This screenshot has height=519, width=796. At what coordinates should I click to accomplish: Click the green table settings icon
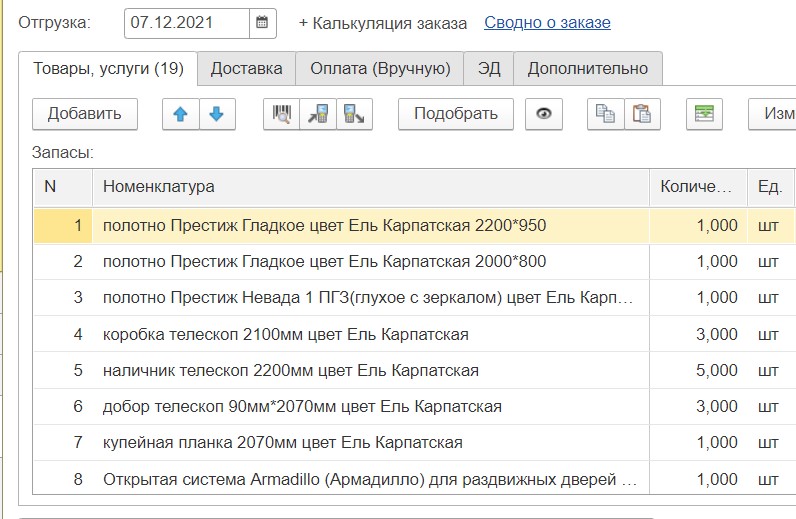(x=704, y=114)
